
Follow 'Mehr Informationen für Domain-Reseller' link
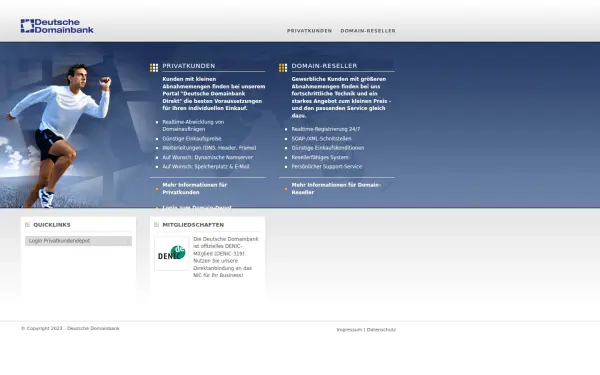[336, 189]
